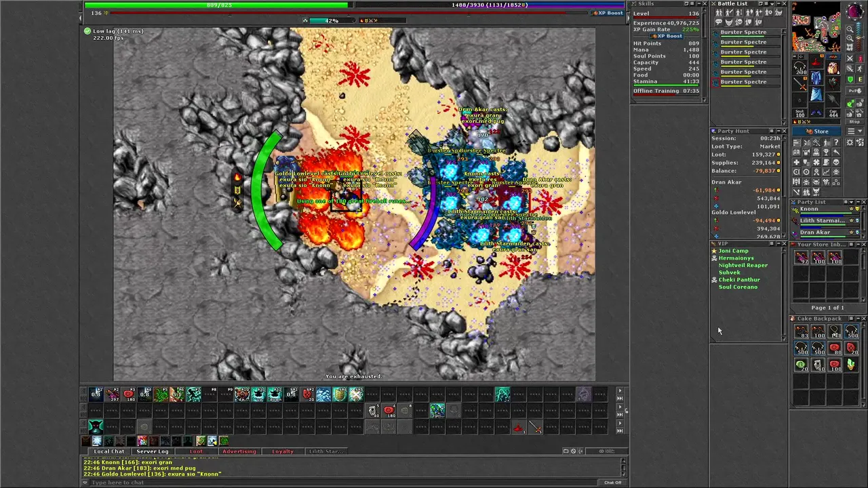Viewport: 868px width, 488px height.
Task: Click the minimap compass rose
Action: coord(855,12)
